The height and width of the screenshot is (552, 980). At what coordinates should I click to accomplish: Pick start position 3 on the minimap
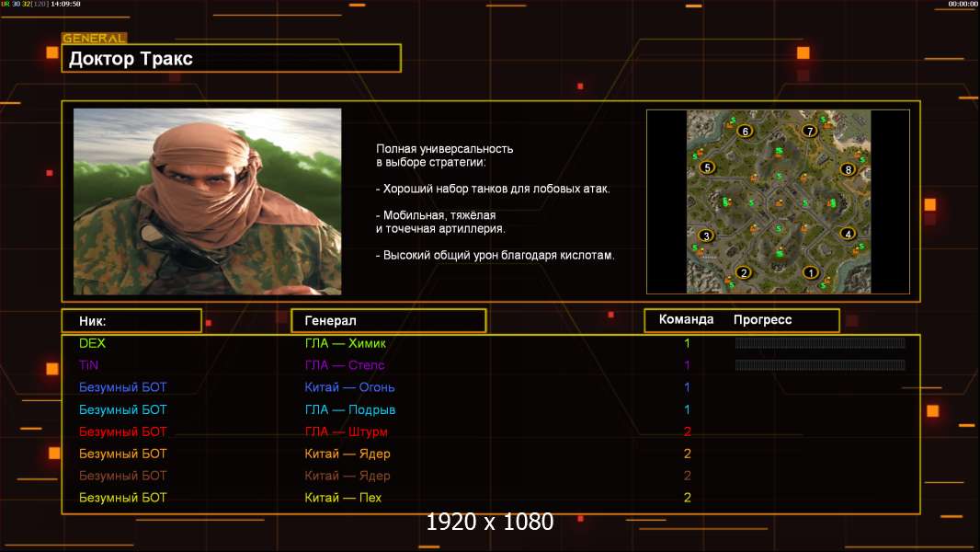pyautogui.click(x=706, y=236)
